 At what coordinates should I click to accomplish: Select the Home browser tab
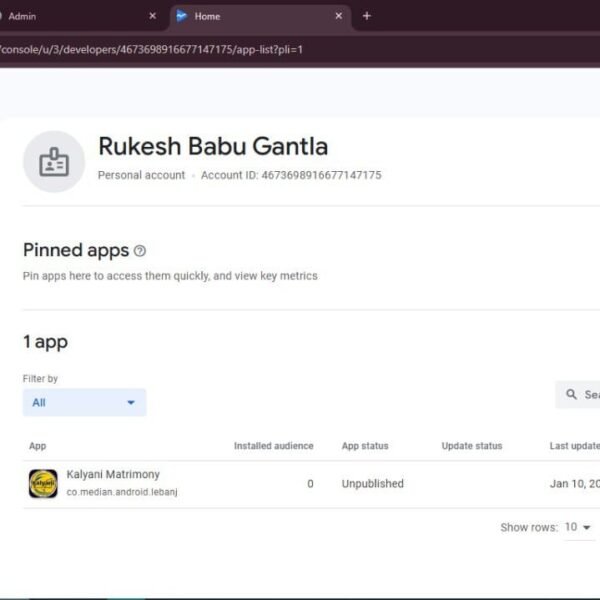260,16
